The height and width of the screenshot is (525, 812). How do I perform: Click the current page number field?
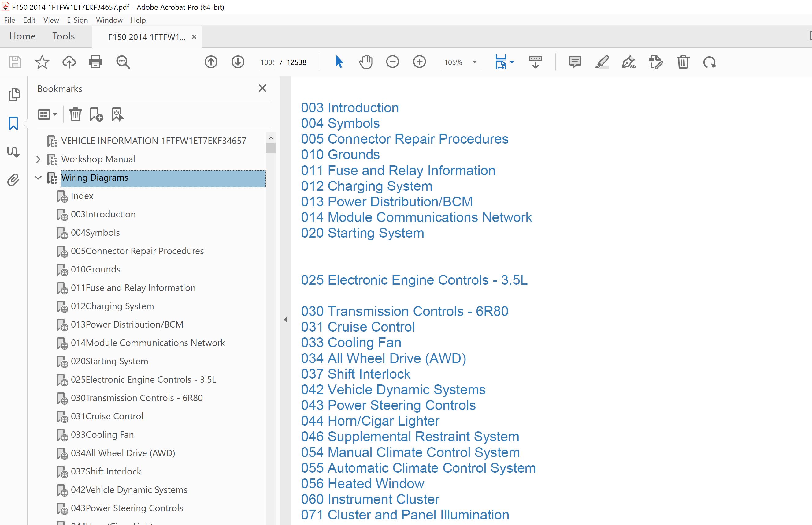(x=267, y=62)
